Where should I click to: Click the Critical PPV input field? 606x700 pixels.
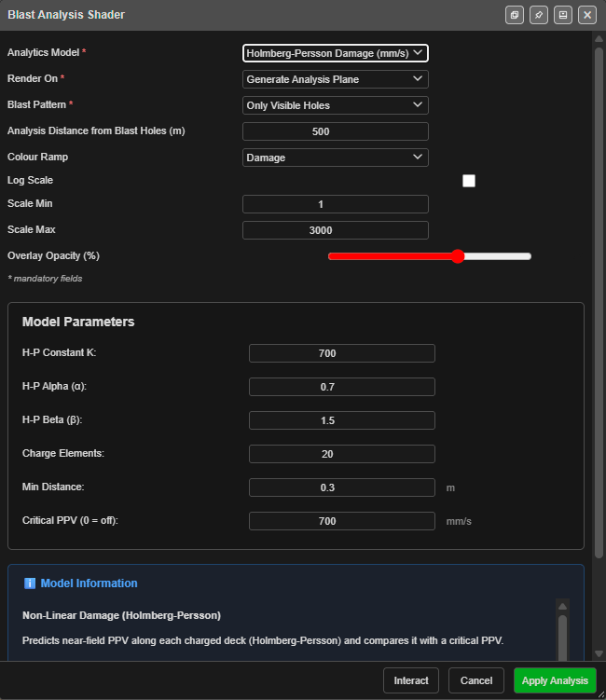[x=342, y=521]
